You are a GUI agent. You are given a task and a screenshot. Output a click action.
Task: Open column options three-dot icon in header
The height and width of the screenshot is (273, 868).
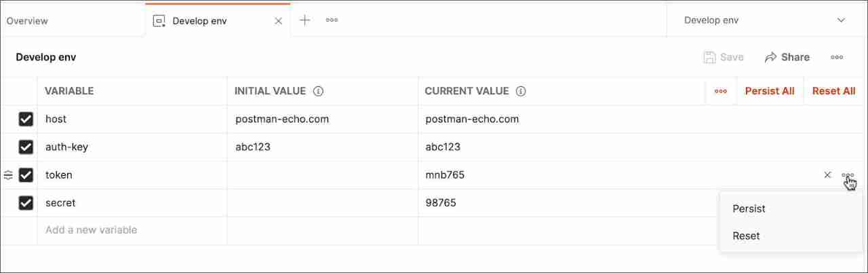click(x=721, y=91)
